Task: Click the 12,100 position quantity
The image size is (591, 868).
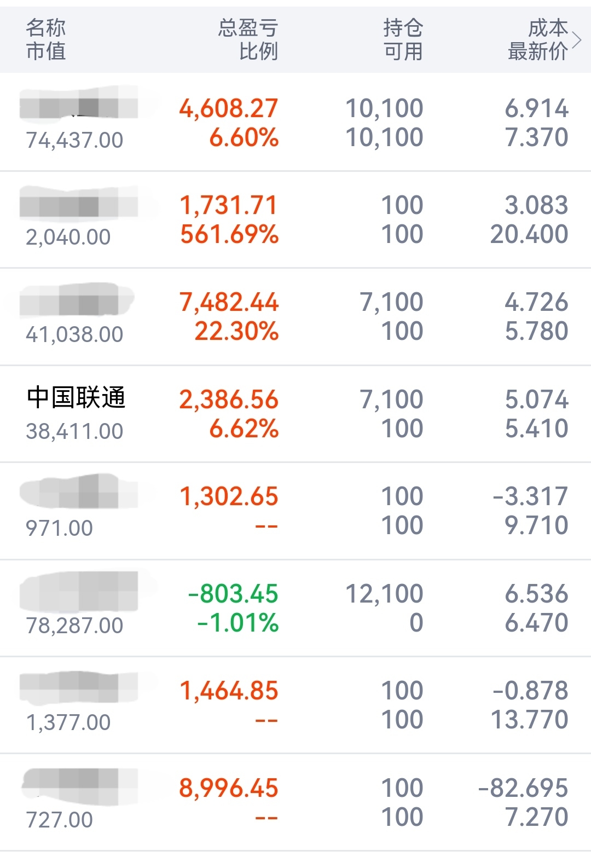Action: coord(385,594)
